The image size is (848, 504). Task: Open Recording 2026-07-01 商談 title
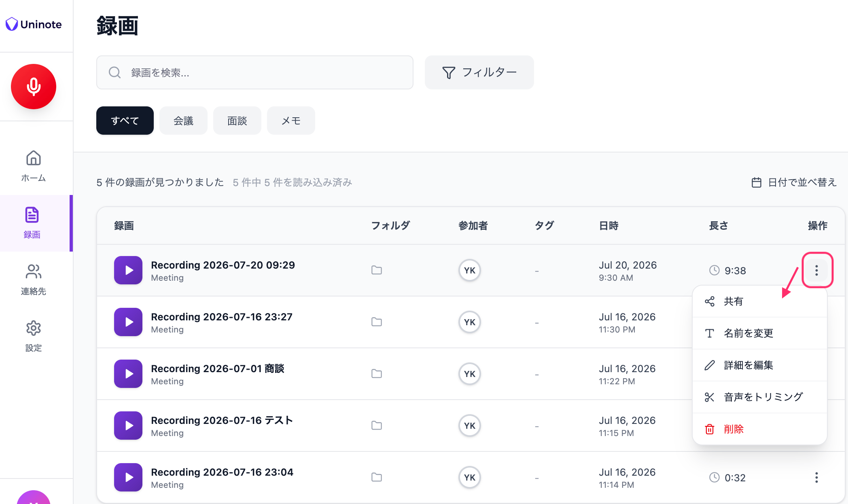pos(218,368)
